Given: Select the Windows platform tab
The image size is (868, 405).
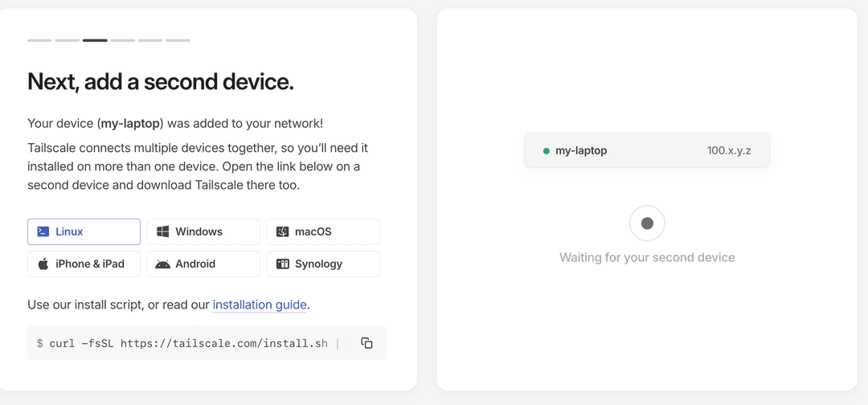Looking at the screenshot, I should pos(203,231).
